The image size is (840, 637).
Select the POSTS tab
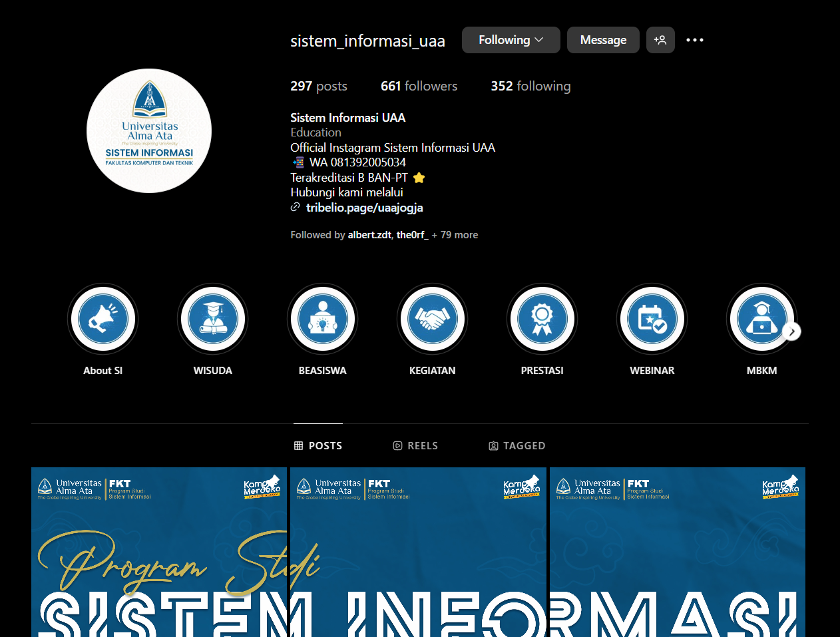(318, 446)
